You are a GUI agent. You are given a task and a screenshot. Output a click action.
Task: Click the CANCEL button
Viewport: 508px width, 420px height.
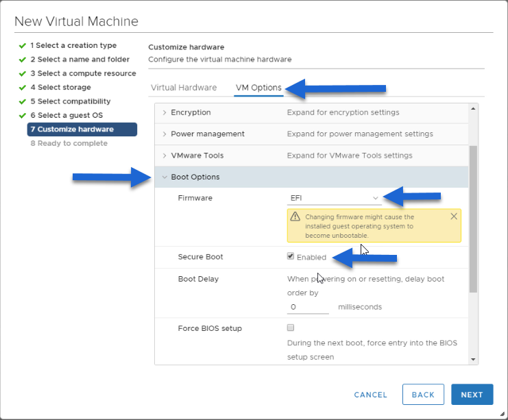(370, 395)
